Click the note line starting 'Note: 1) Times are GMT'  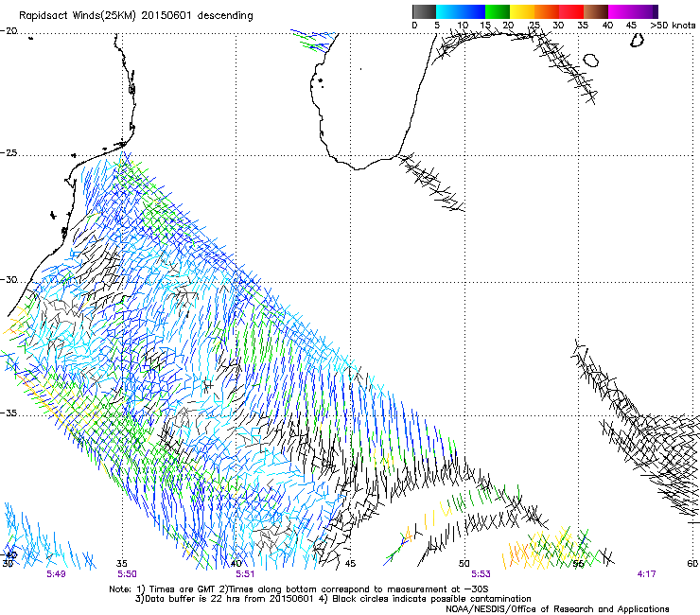point(299,589)
